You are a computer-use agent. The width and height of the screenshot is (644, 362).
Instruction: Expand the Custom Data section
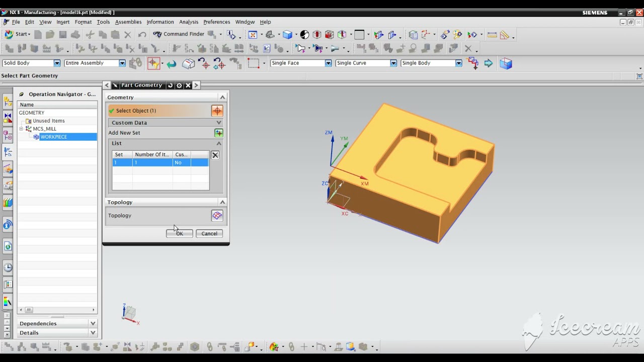[218, 123]
